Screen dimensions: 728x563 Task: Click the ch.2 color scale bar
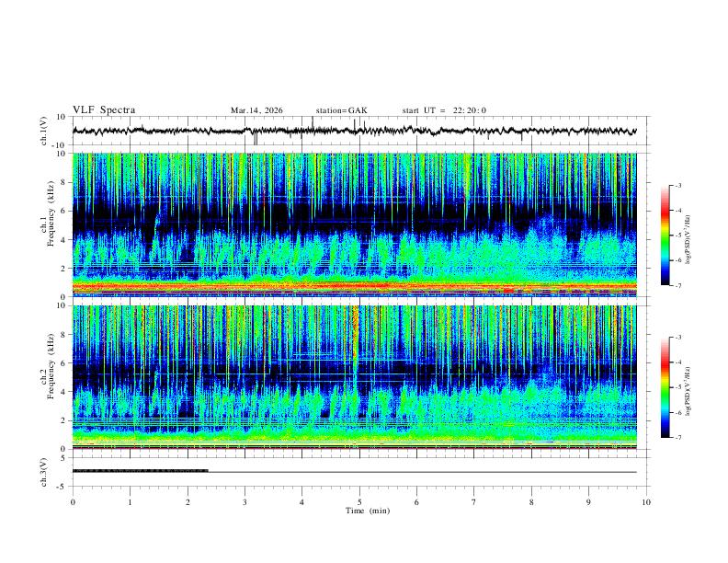pos(665,387)
